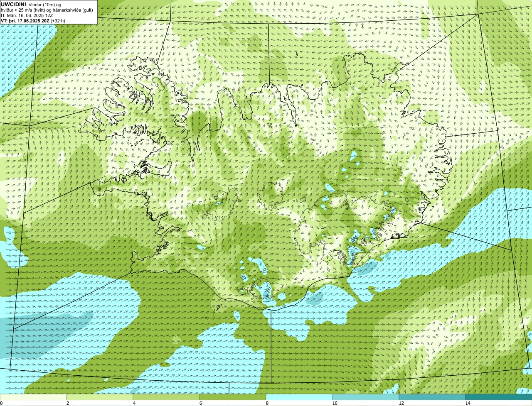
Task: Click the legend scale label '8'
Action: (267, 403)
